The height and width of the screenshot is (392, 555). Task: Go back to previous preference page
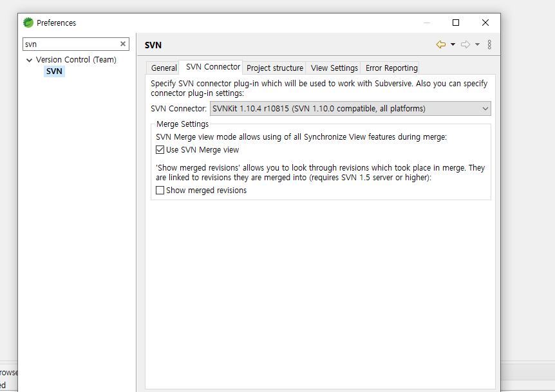pyautogui.click(x=440, y=44)
